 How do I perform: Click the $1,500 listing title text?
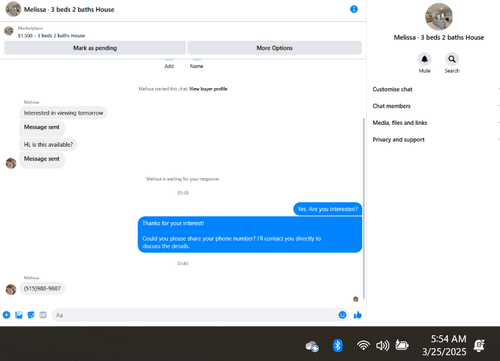pyautogui.click(x=51, y=35)
